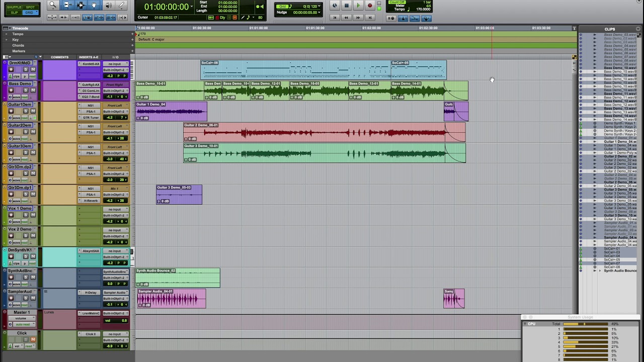The image size is (644, 362).
Task: Click the I / O column header
Action: click(115, 57)
